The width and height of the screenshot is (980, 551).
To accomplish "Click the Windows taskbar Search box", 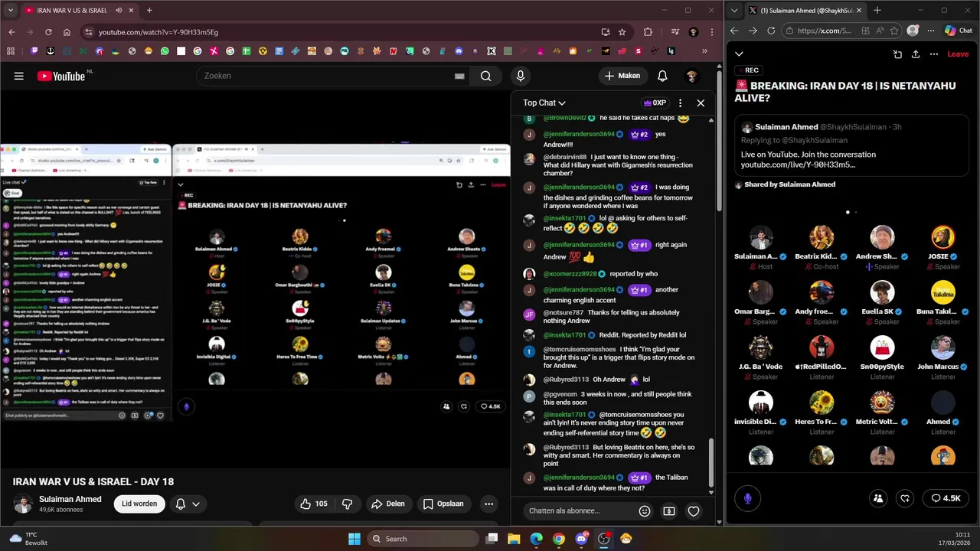I will [422, 539].
